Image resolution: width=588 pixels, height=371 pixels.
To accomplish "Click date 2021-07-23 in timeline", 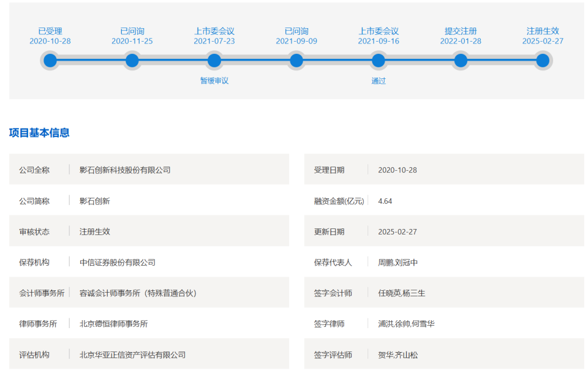I will [x=214, y=41].
